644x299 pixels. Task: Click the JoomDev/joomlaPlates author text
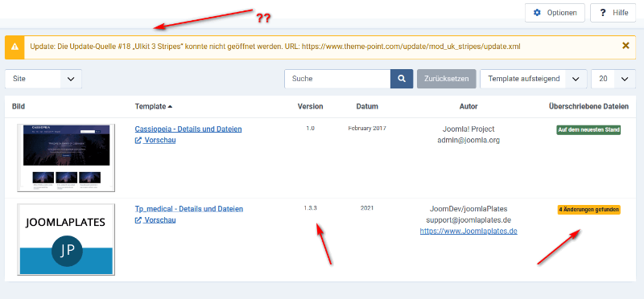(469, 209)
